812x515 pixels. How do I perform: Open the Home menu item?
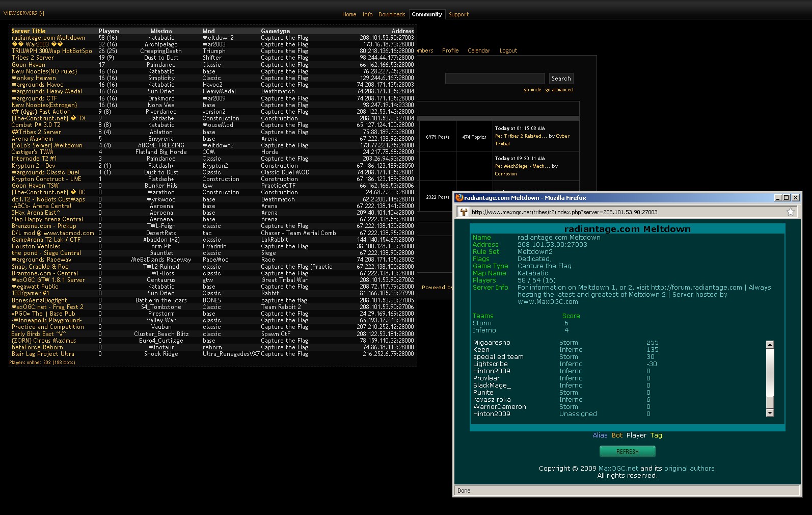(x=349, y=14)
